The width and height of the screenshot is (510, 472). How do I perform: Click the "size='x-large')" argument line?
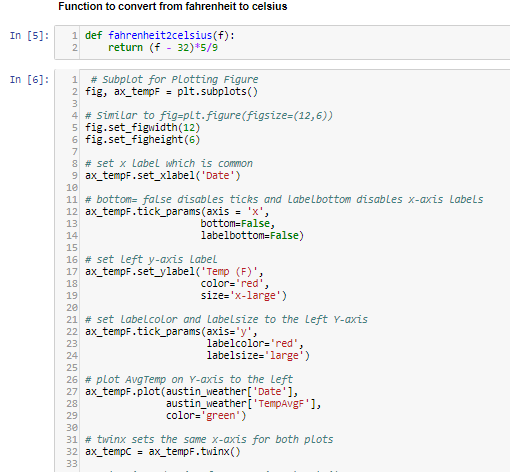click(x=243, y=295)
